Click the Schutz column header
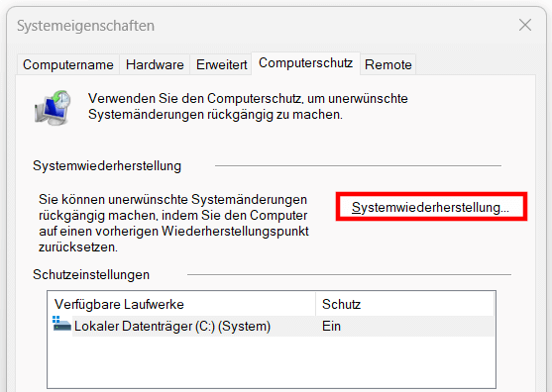 tap(405, 304)
